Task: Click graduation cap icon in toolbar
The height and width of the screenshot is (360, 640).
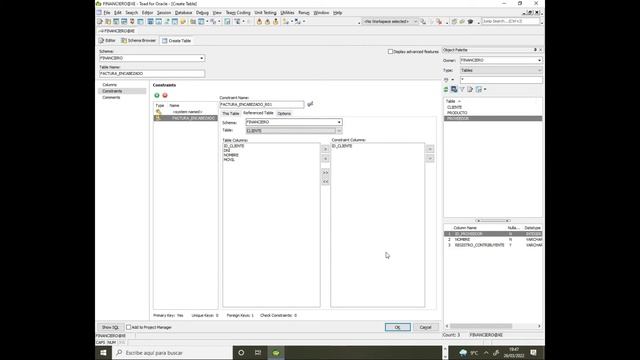Action: tap(470, 21)
